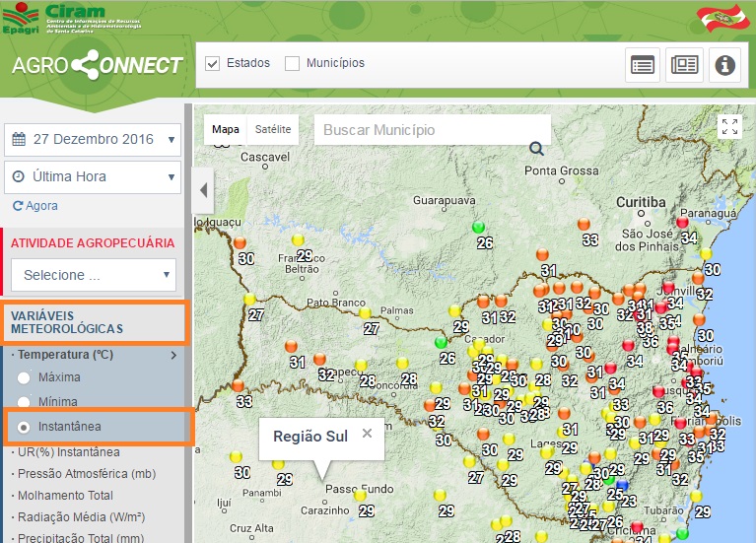
Task: Expand Atividade Agropecuária section header
Action: pyautogui.click(x=93, y=242)
